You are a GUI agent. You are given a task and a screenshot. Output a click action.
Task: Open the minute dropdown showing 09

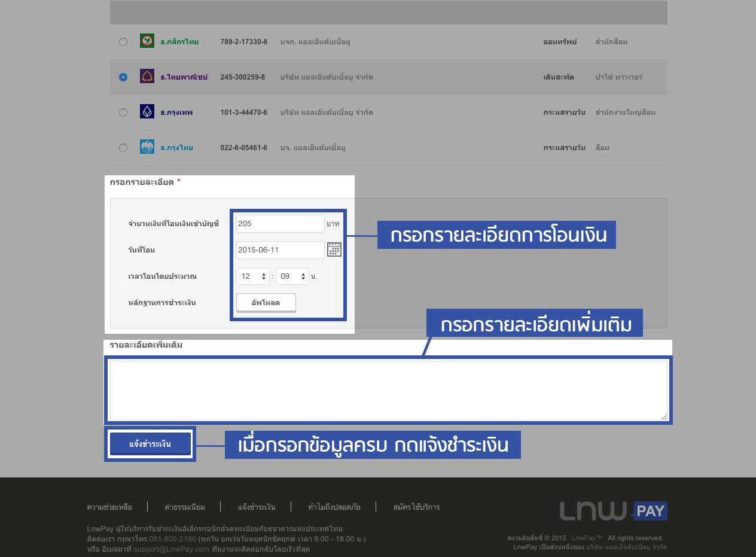click(x=292, y=276)
